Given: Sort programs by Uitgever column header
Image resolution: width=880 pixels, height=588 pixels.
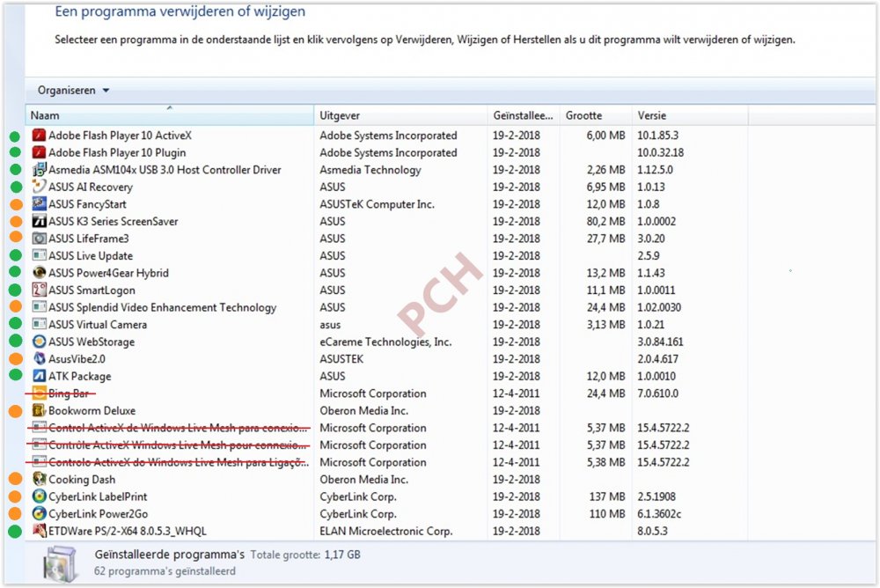Looking at the screenshot, I should [x=400, y=115].
